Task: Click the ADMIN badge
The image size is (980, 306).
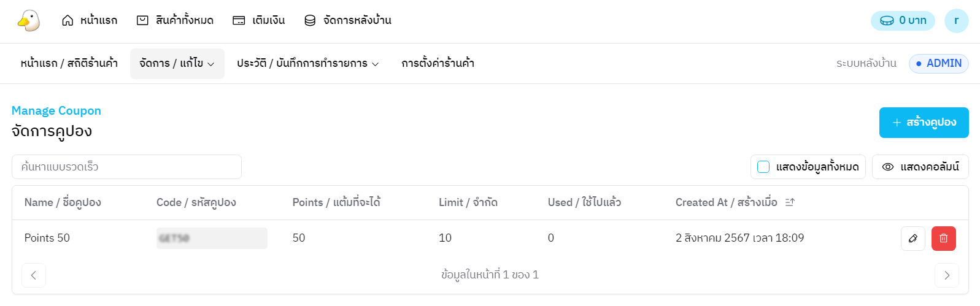Action: point(938,64)
